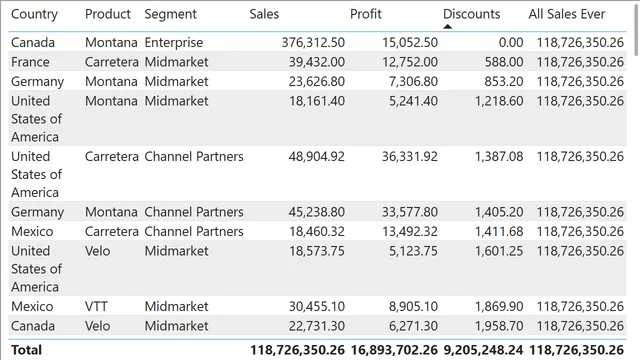The image size is (640, 360).
Task: Click the sales value 23,626.80
Action: [317, 82]
